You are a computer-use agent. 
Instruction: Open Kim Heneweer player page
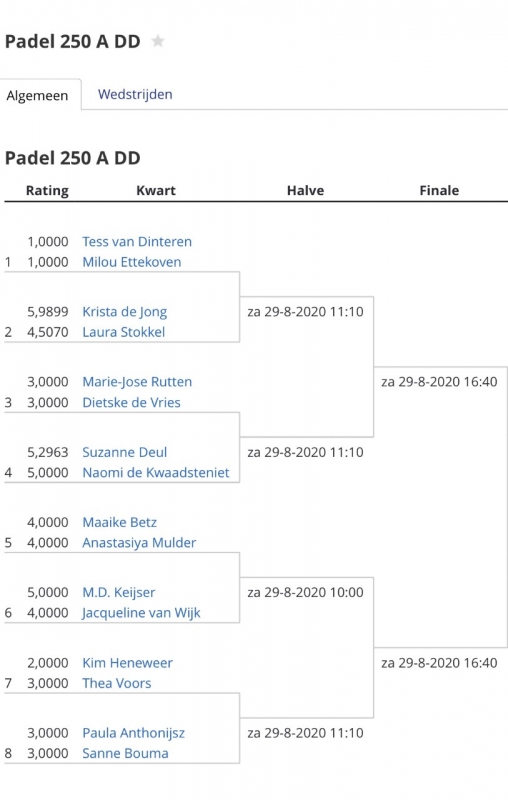[x=128, y=663]
